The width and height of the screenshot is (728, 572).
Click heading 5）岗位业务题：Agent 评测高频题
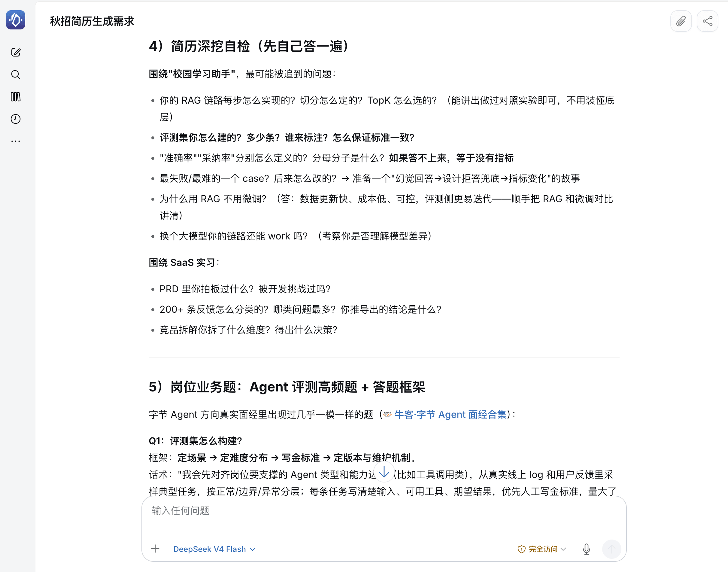287,387
